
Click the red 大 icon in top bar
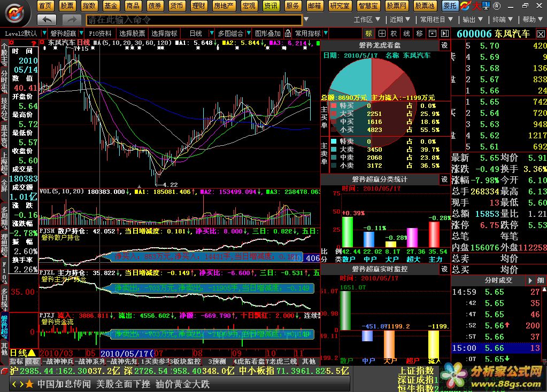pyautogui.click(x=476, y=5)
